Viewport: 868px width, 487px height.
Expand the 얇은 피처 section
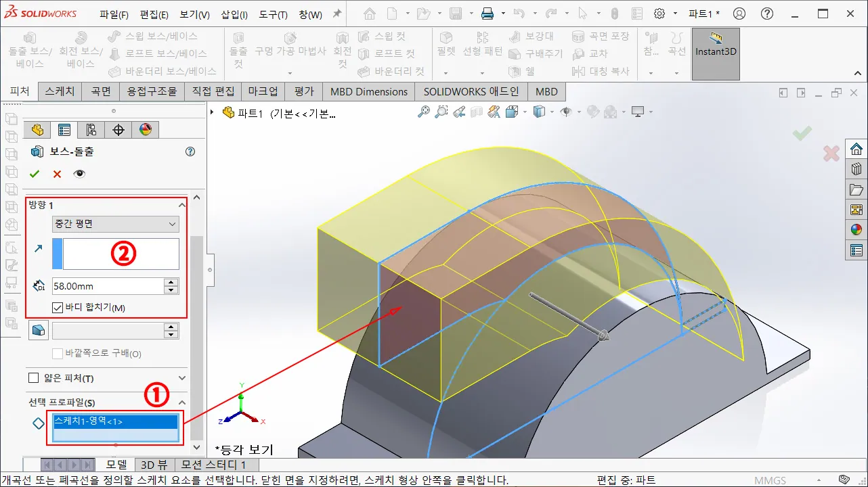[181, 378]
